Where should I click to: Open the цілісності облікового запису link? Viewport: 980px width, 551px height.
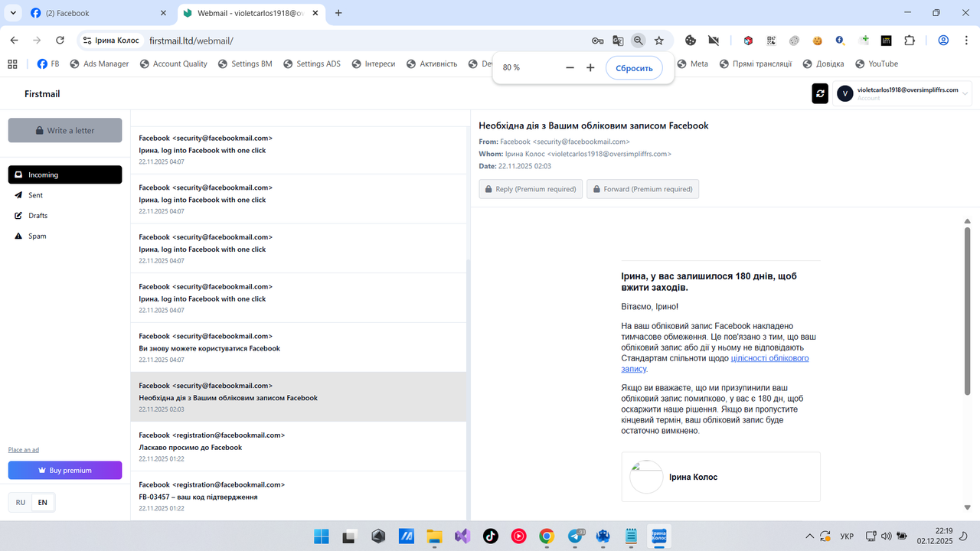click(769, 358)
